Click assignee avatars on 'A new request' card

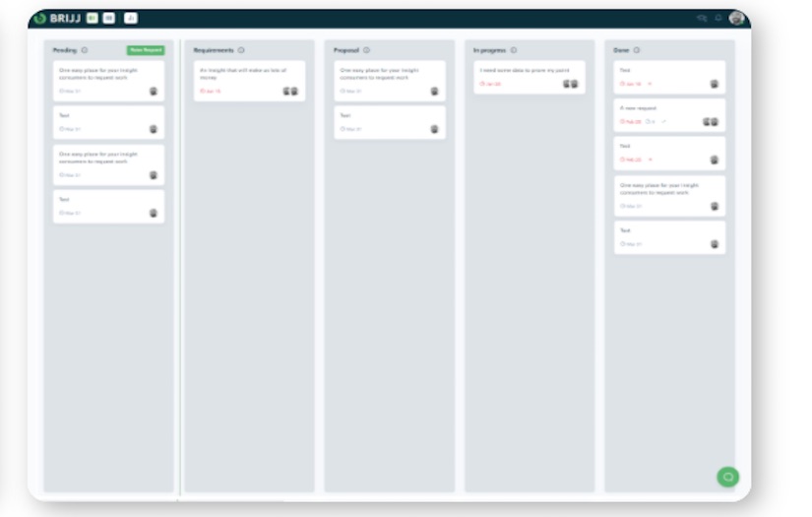[711, 122]
